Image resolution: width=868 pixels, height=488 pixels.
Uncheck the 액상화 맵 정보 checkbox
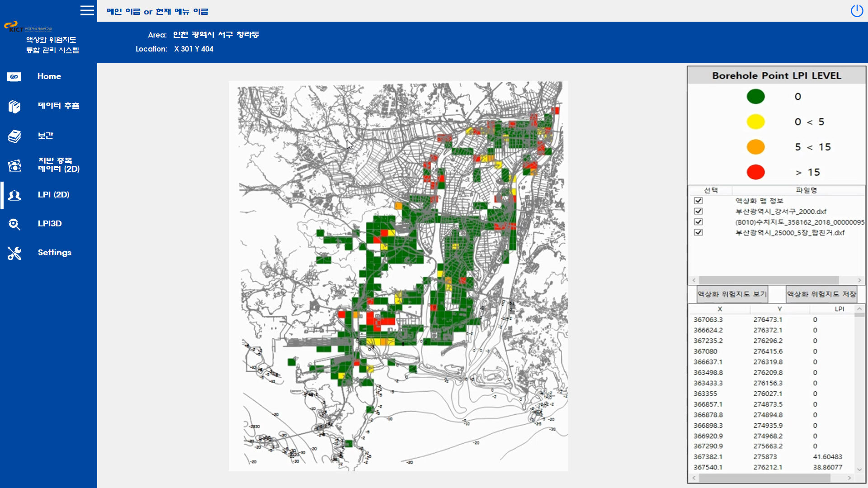pos(698,201)
